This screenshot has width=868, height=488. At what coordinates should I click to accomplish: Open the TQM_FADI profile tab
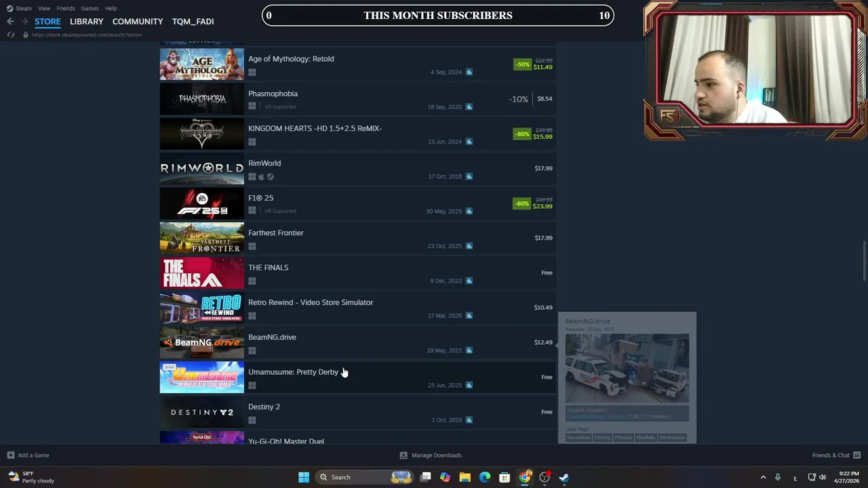(x=193, y=22)
